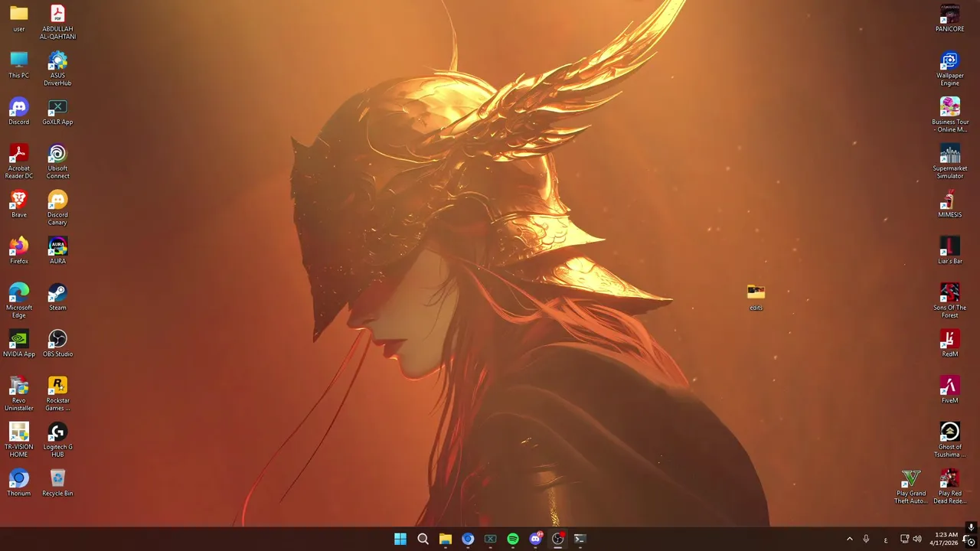980x551 pixels.
Task: Open GoXLR App from the taskbar
Action: [491, 539]
